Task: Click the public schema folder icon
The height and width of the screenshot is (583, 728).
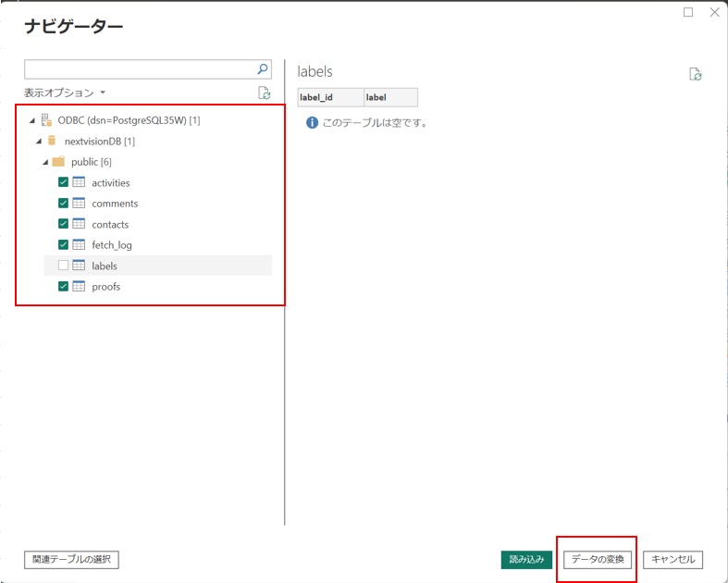Action: pyautogui.click(x=58, y=162)
